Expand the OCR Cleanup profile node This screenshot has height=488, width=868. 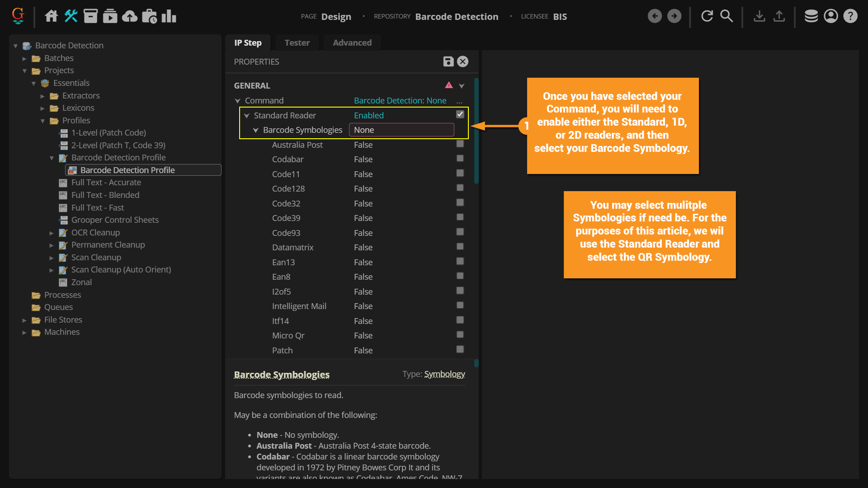(52, 233)
